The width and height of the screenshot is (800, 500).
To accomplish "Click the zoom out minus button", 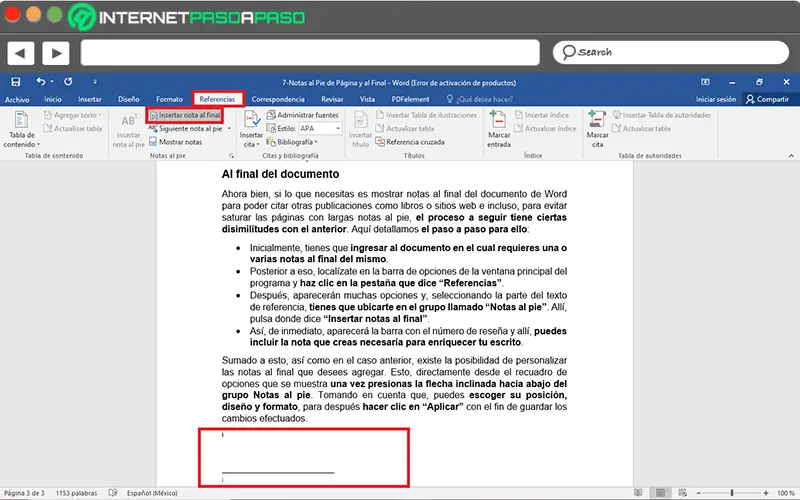I will click(698, 493).
